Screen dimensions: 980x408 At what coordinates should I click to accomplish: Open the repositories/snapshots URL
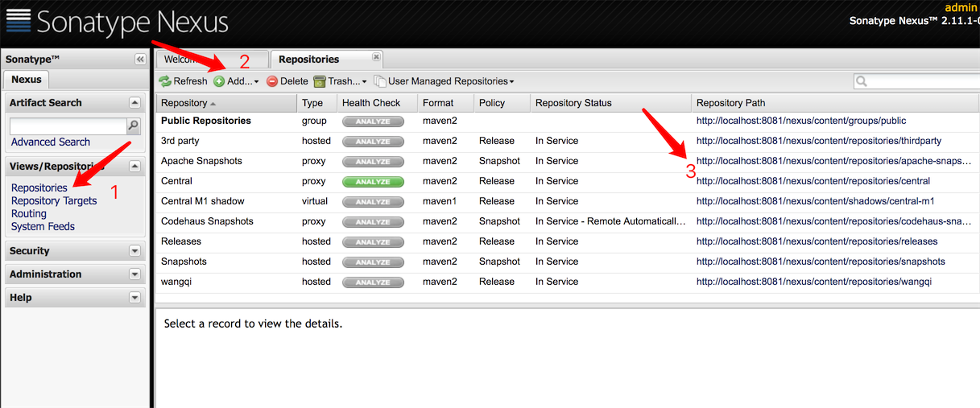821,262
